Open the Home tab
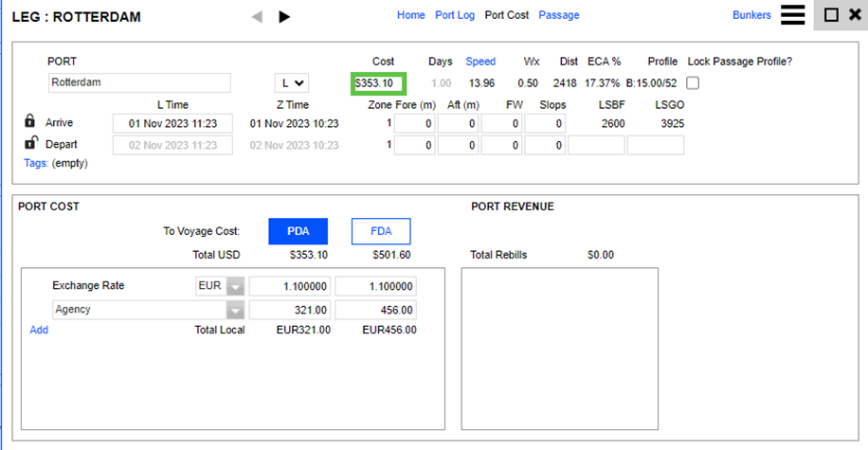Viewport: 868px width, 450px height. [410, 15]
